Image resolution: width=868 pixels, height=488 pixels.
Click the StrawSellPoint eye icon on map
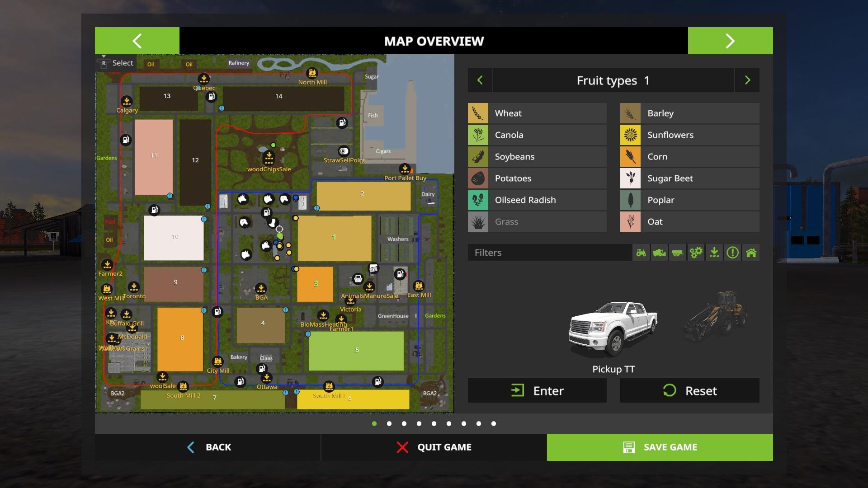344,151
